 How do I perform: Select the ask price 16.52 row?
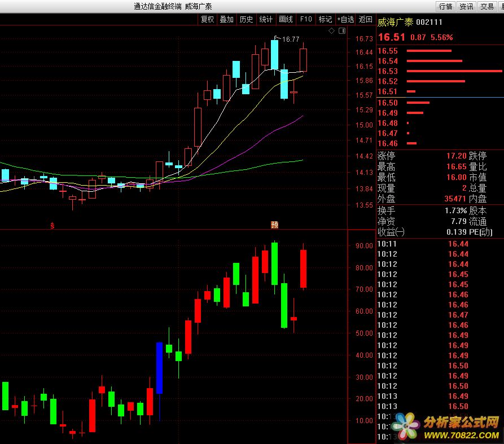coord(440,81)
